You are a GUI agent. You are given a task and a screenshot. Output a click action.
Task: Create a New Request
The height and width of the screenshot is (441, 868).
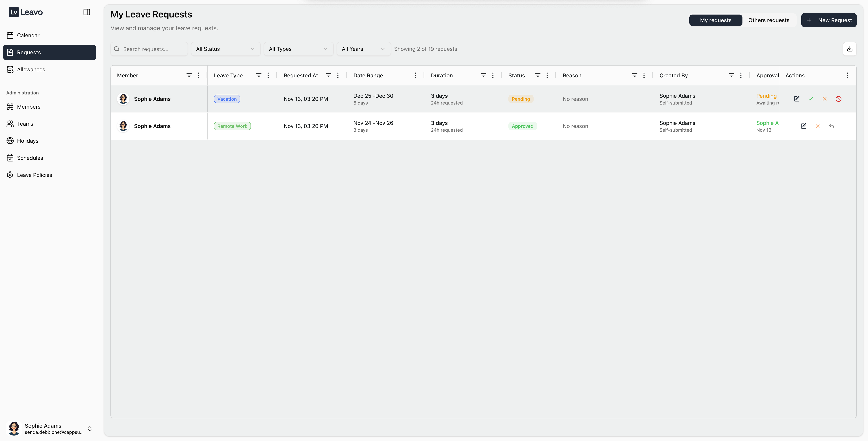click(x=829, y=20)
